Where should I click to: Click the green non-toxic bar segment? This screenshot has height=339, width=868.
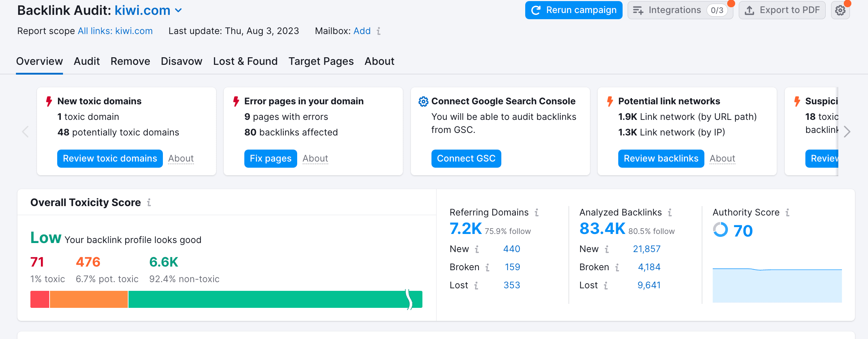click(275, 300)
